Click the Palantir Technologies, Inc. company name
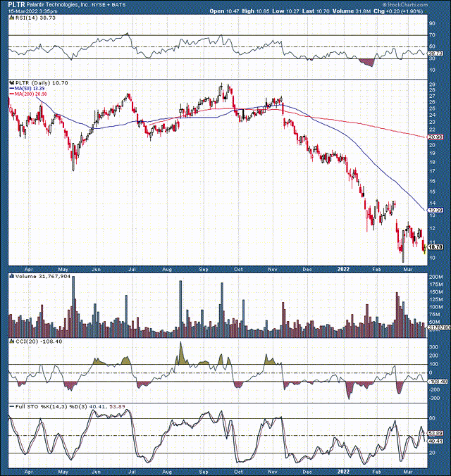451x476 pixels. point(58,5)
